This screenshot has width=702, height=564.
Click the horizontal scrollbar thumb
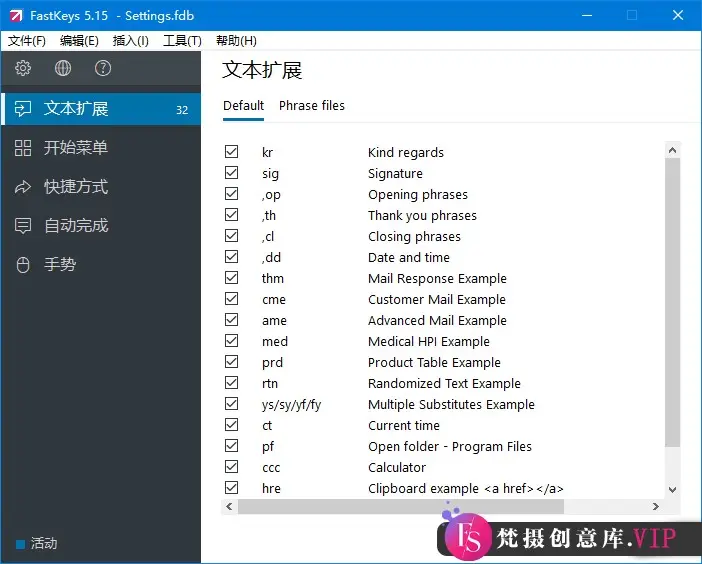(401, 507)
